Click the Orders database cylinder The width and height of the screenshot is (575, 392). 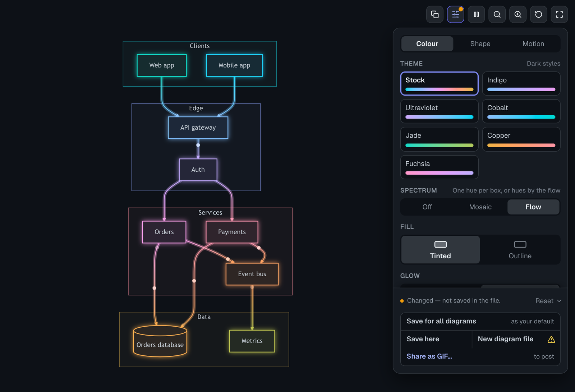coord(160,341)
